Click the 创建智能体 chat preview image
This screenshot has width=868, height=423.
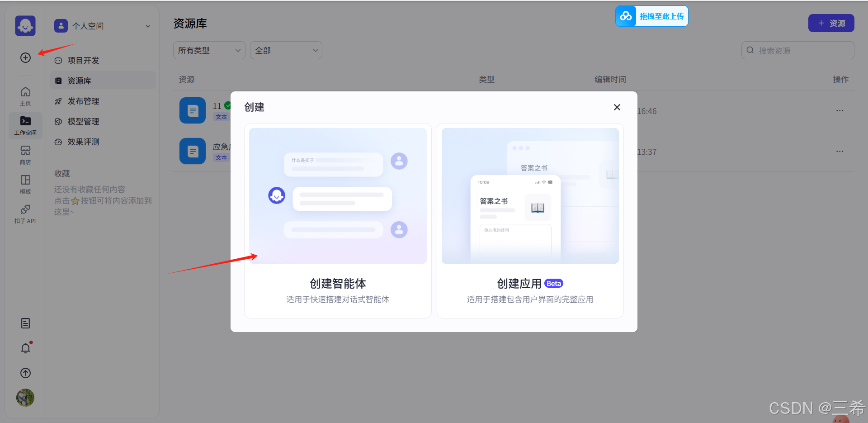(x=338, y=196)
